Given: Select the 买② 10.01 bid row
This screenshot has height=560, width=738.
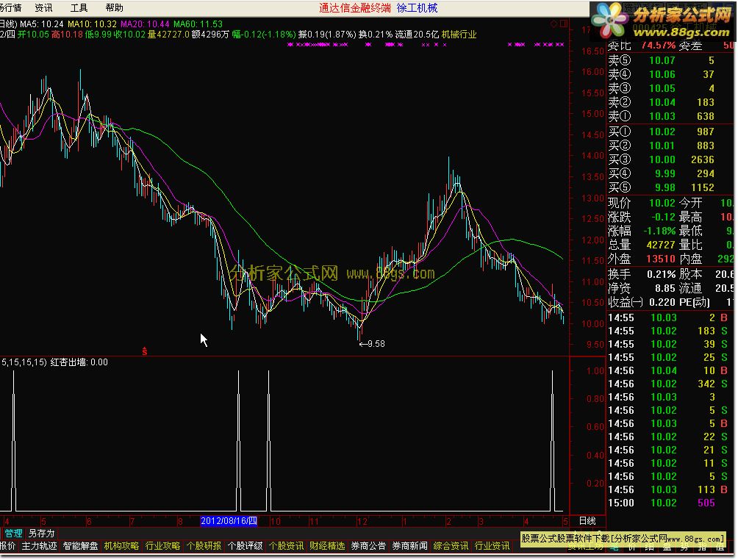Looking at the screenshot, I should click(670, 146).
